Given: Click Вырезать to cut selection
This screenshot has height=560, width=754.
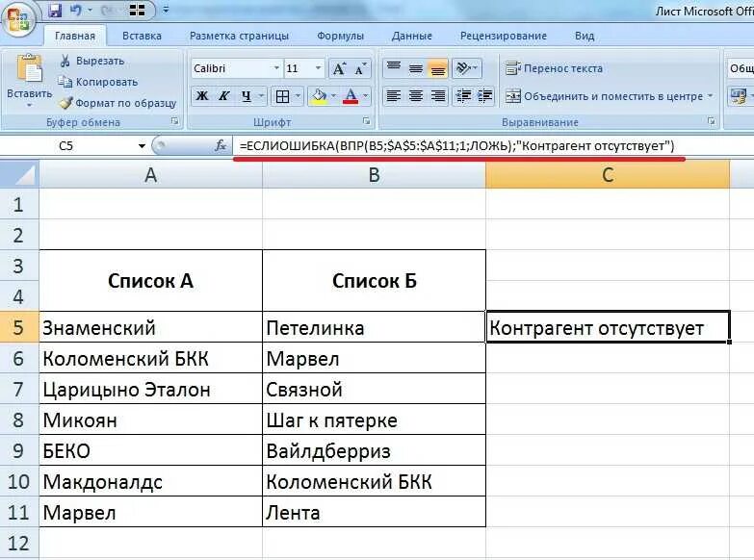Looking at the screenshot, I should tap(92, 61).
